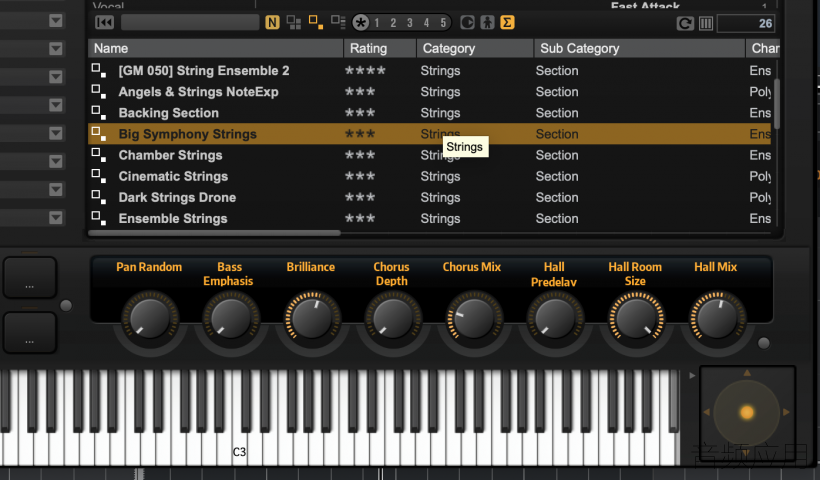The image size is (820, 480).
Task: Click the Bass Emphasis knob
Action: [x=231, y=318]
